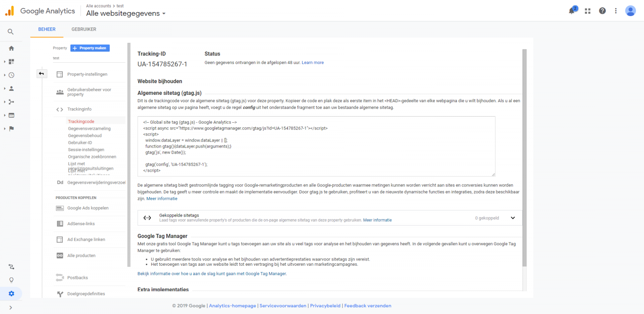Expand Behavior section arrow in sidebar
Image resolution: width=644 pixels, height=314 pixels.
point(4,115)
